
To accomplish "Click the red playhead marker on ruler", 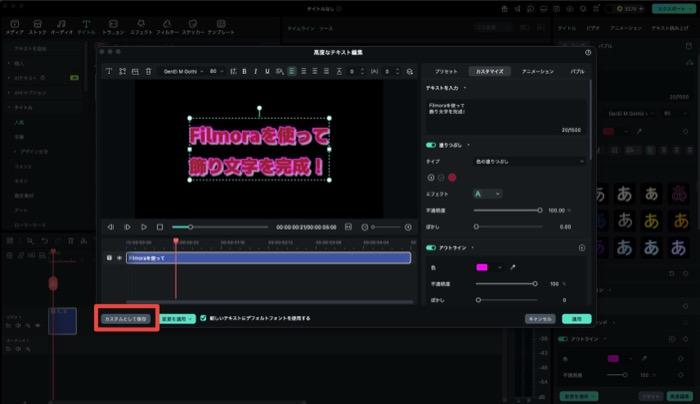I will (176, 241).
